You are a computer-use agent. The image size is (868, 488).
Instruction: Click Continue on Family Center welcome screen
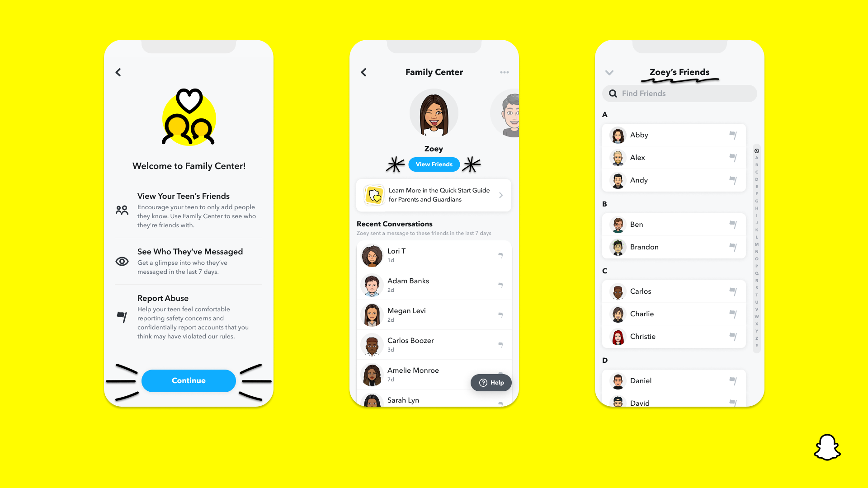(x=188, y=380)
